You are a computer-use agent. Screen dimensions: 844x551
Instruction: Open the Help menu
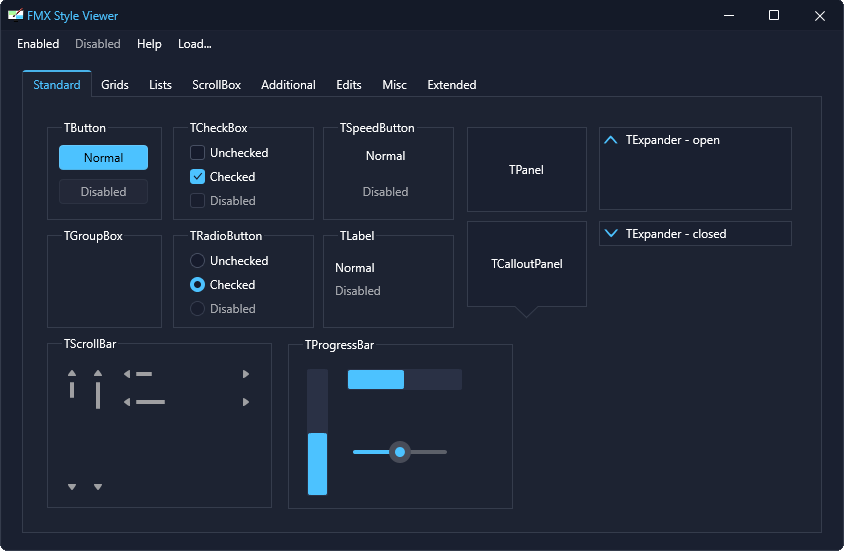pos(149,44)
